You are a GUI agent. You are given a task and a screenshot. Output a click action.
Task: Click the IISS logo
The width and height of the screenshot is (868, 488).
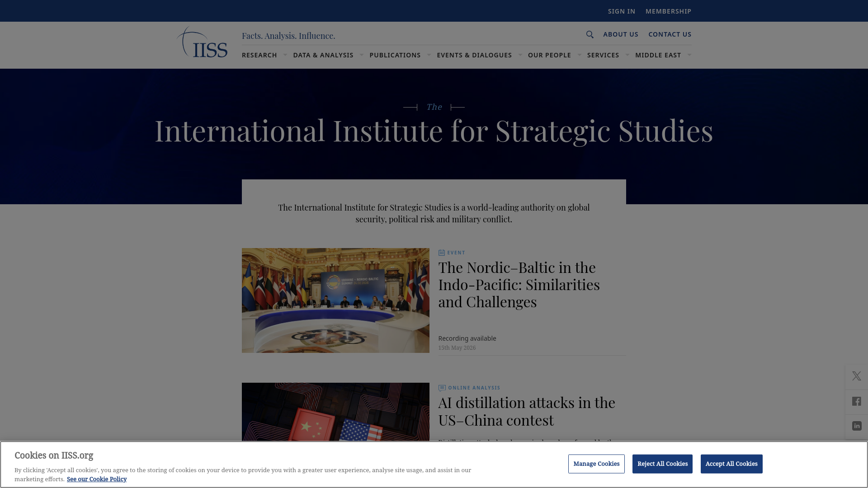202,42
